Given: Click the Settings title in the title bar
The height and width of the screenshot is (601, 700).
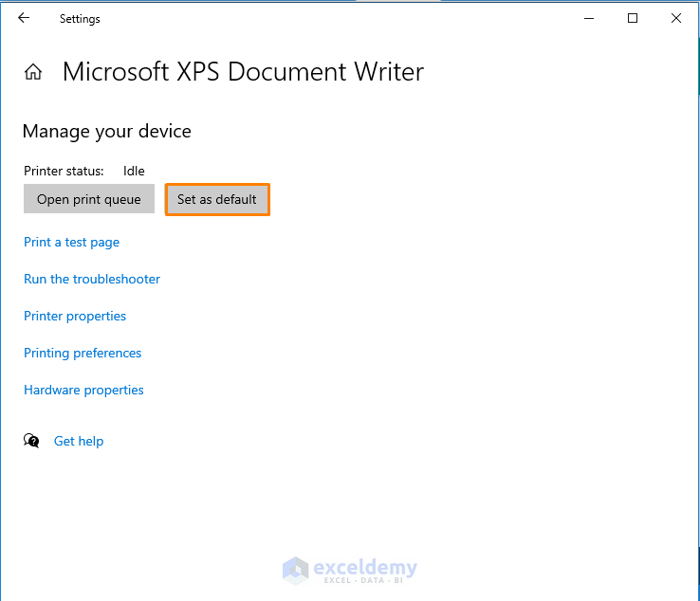Looking at the screenshot, I should coord(80,19).
